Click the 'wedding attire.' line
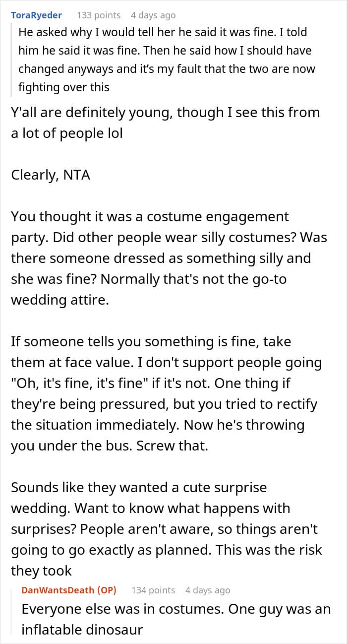347x644 pixels. [59, 300]
